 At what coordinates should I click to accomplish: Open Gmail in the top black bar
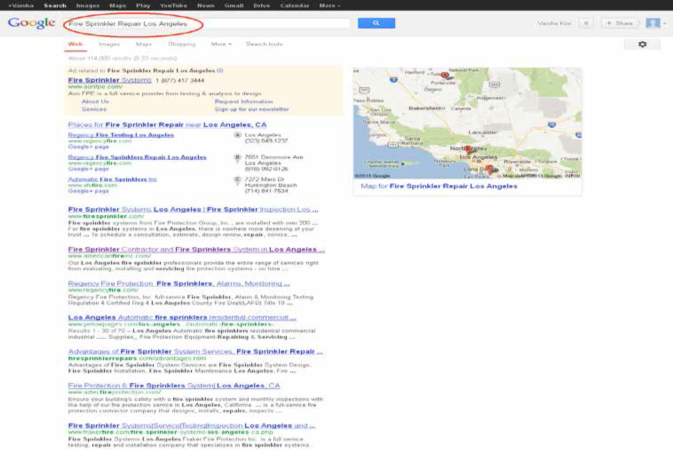pos(234,6)
